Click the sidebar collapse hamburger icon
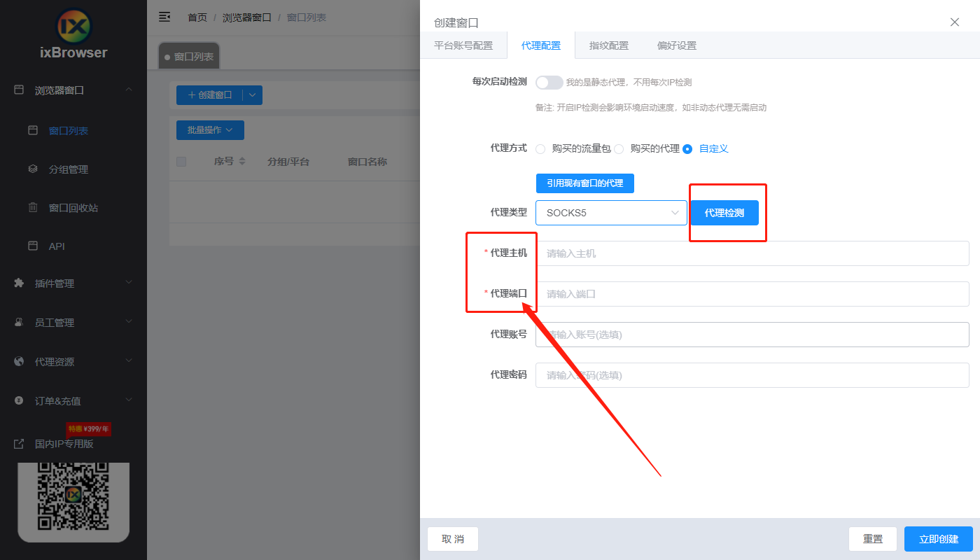Screen dimensions: 980x560 (x=164, y=17)
